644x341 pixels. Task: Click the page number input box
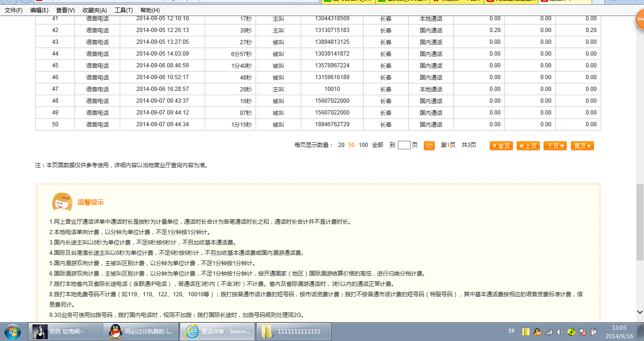point(404,145)
